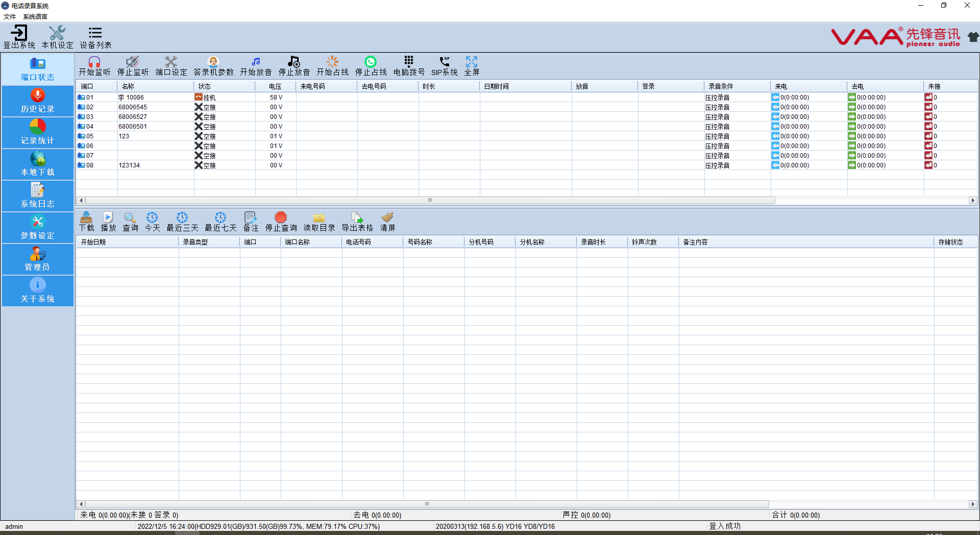Filter records with 最近七天 icon

220,218
